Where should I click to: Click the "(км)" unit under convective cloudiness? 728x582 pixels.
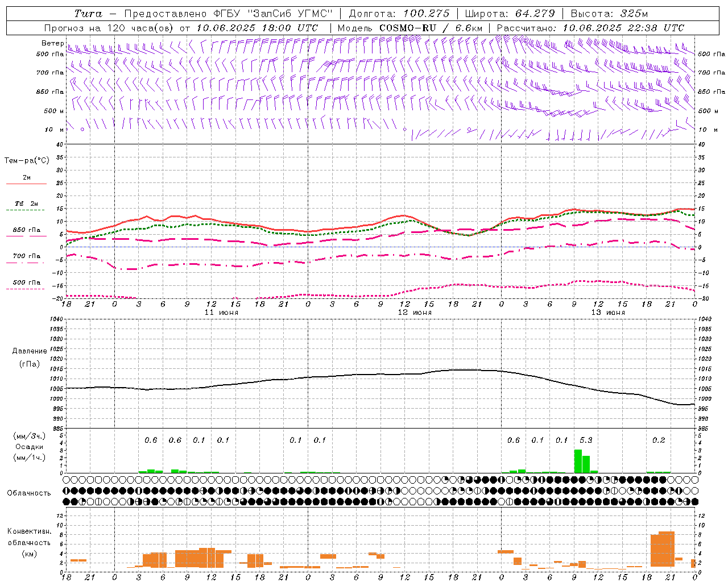[29, 554]
